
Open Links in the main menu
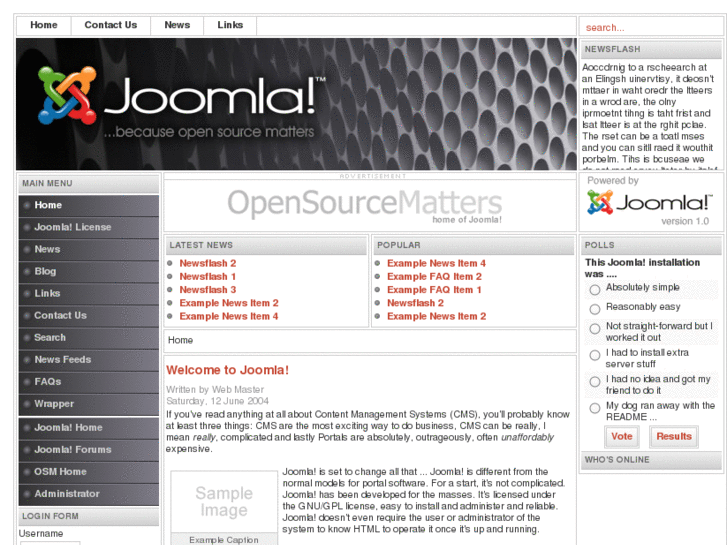(89, 293)
